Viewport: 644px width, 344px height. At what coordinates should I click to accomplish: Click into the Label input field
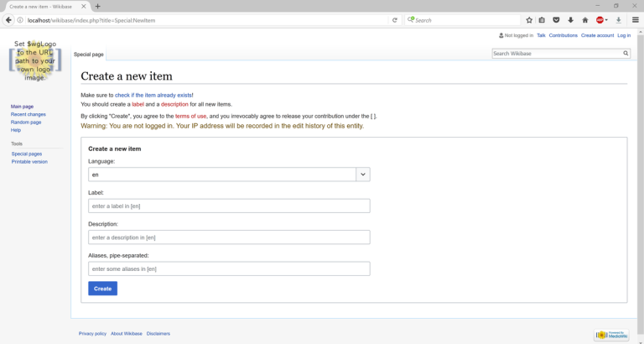point(229,206)
